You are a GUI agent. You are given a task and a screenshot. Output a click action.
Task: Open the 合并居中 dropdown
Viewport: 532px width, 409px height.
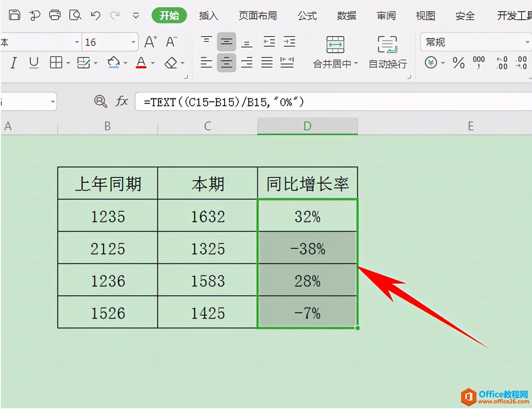tap(356, 64)
